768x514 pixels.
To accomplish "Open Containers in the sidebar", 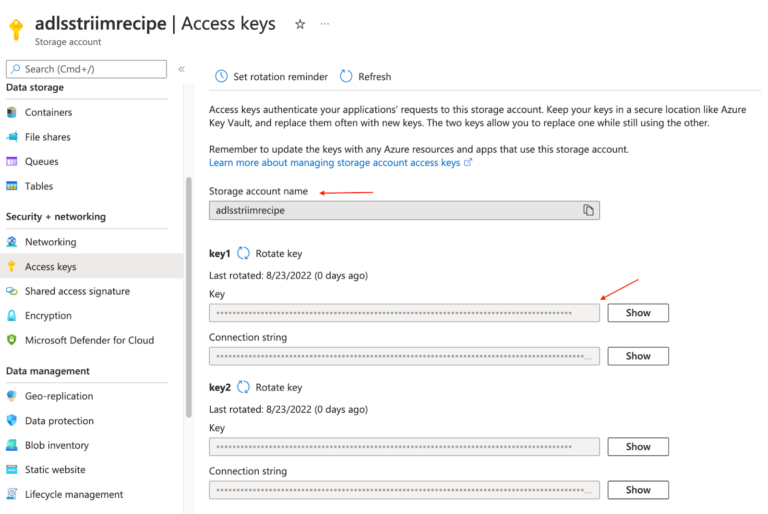I will tap(48, 113).
